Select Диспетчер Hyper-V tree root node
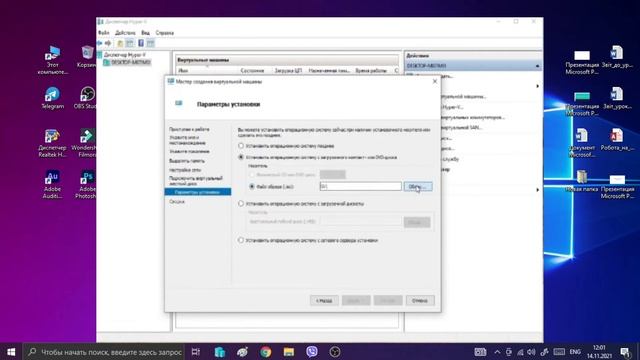This screenshot has width=640, height=360. point(124,54)
